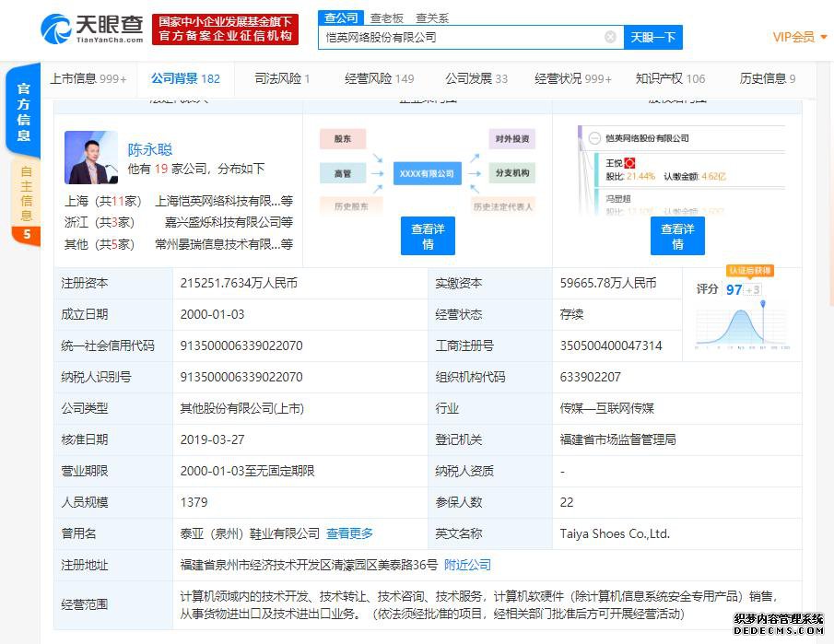Click the TianYanCha logo

(92, 29)
